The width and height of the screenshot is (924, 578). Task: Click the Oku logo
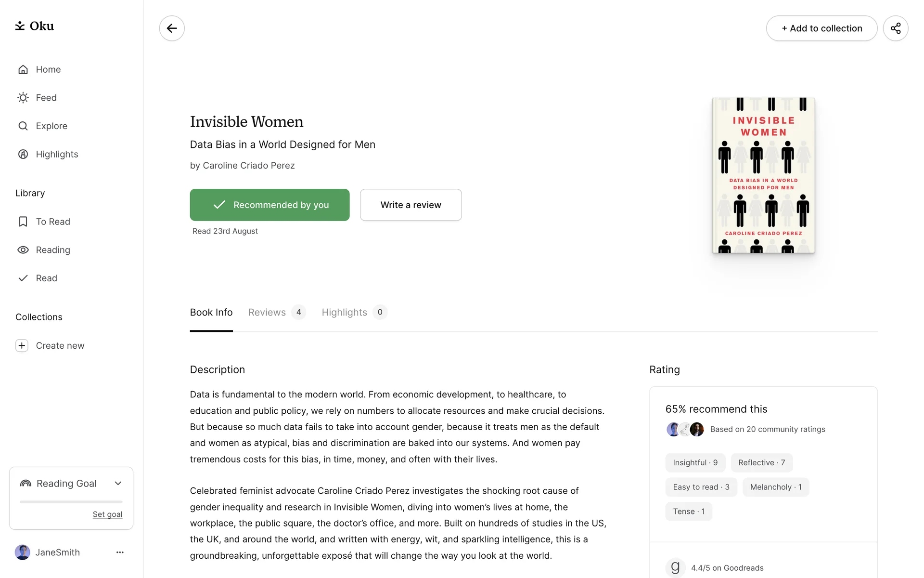pos(34,26)
